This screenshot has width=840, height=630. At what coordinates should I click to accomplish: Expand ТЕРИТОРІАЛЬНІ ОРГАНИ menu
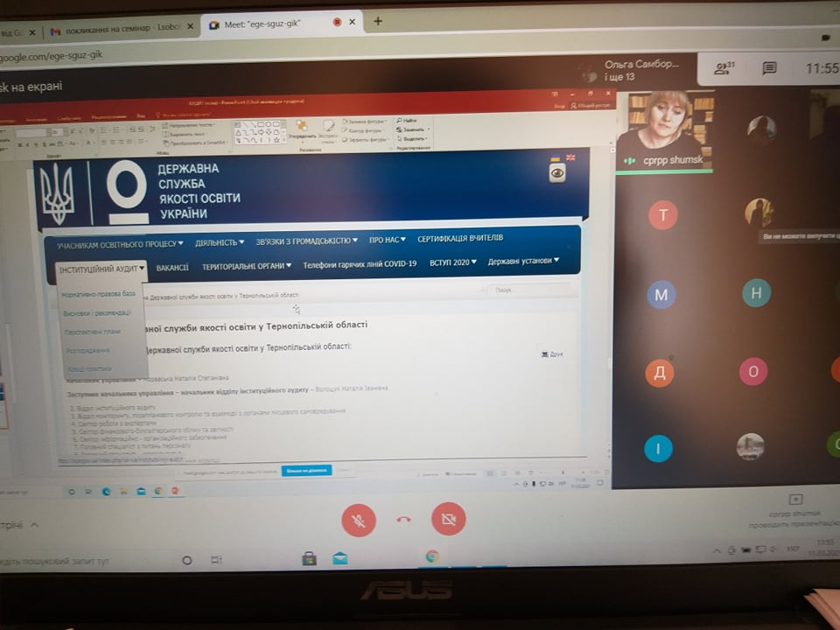click(247, 266)
